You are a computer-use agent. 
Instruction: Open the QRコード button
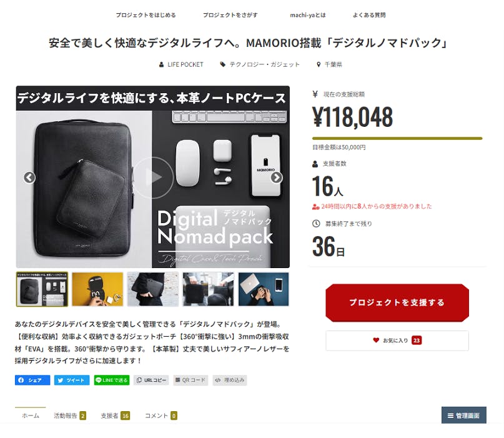tap(190, 380)
